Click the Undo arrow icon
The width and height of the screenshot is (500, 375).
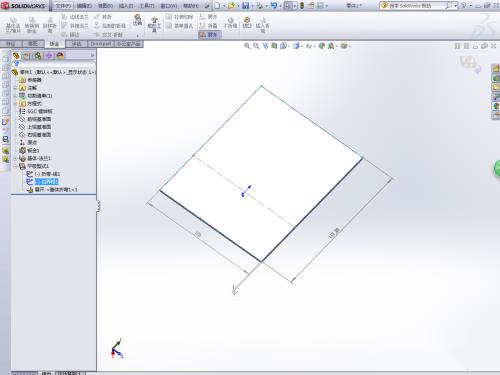click(x=274, y=5)
